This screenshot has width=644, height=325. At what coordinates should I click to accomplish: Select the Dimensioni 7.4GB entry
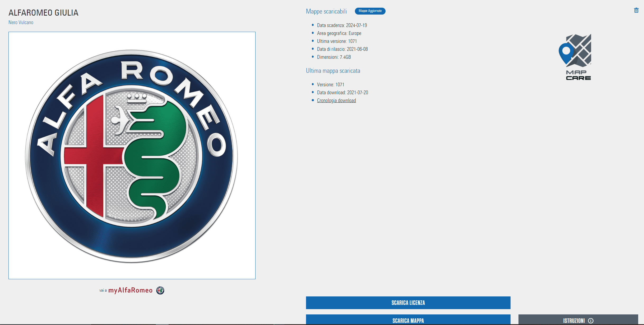(334, 57)
